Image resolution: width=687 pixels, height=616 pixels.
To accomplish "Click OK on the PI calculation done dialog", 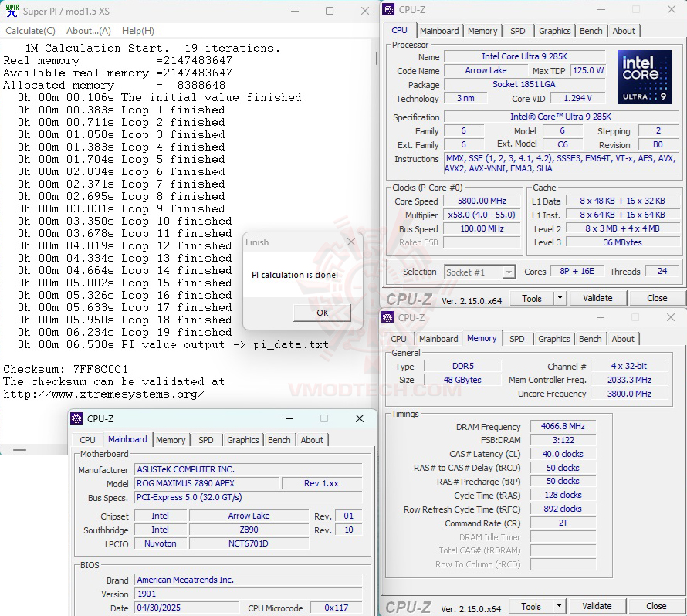I will (x=322, y=313).
